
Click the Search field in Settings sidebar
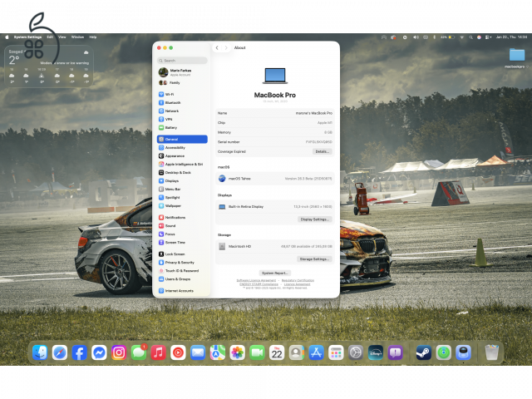click(182, 61)
